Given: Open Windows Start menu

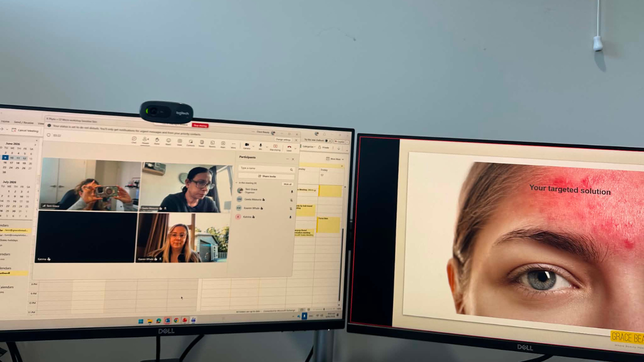Looking at the screenshot, I should [x=141, y=321].
